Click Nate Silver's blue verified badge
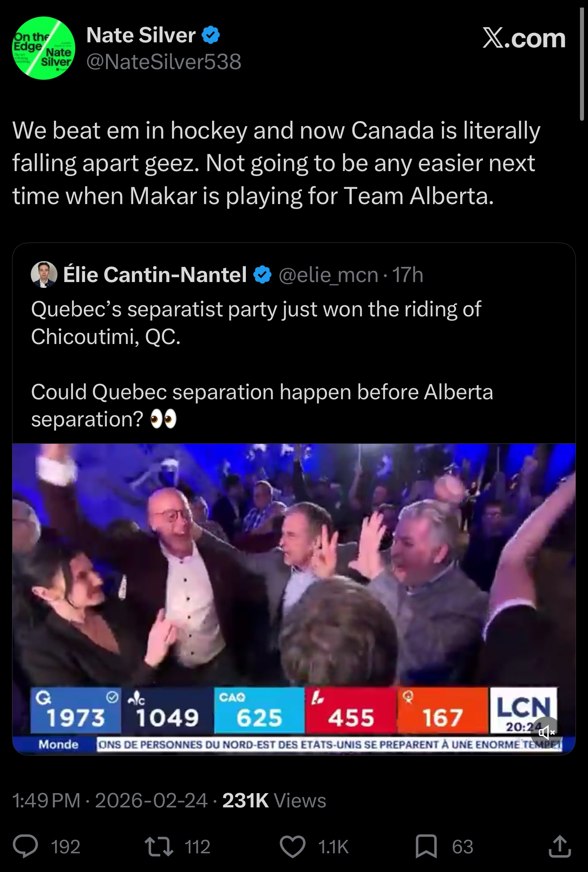 pyautogui.click(x=211, y=35)
